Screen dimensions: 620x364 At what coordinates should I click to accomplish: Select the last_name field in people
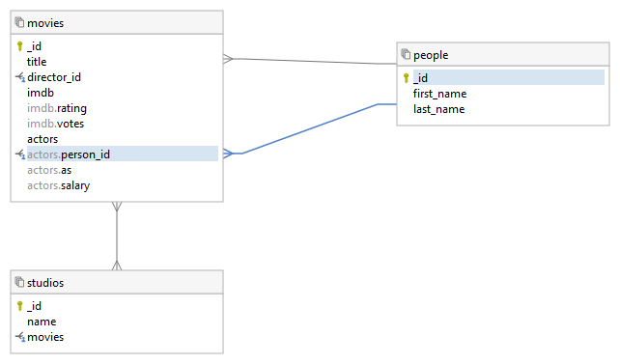click(438, 109)
